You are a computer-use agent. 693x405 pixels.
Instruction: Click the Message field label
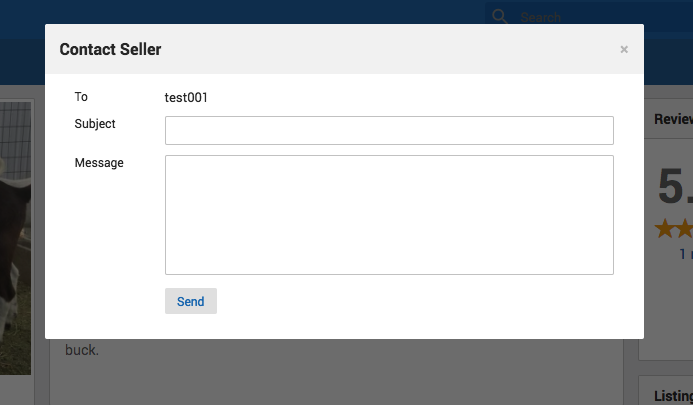pyautogui.click(x=99, y=163)
